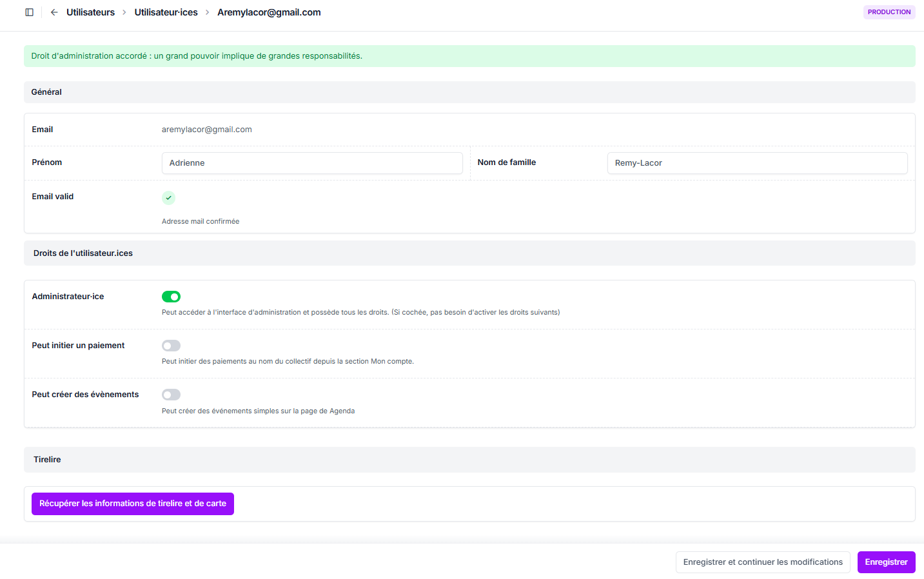Enable the Peut initier un paiement toggle
This screenshot has width=924, height=579.
coord(171,346)
